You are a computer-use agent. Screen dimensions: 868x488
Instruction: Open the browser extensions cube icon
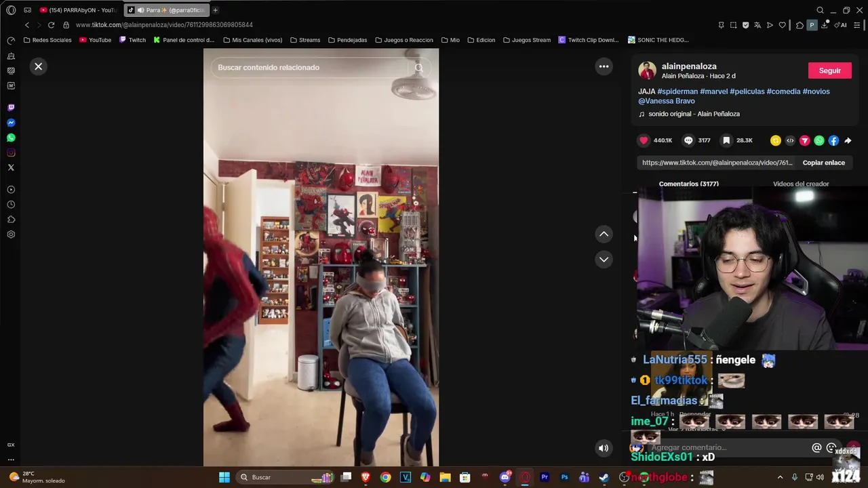point(800,25)
